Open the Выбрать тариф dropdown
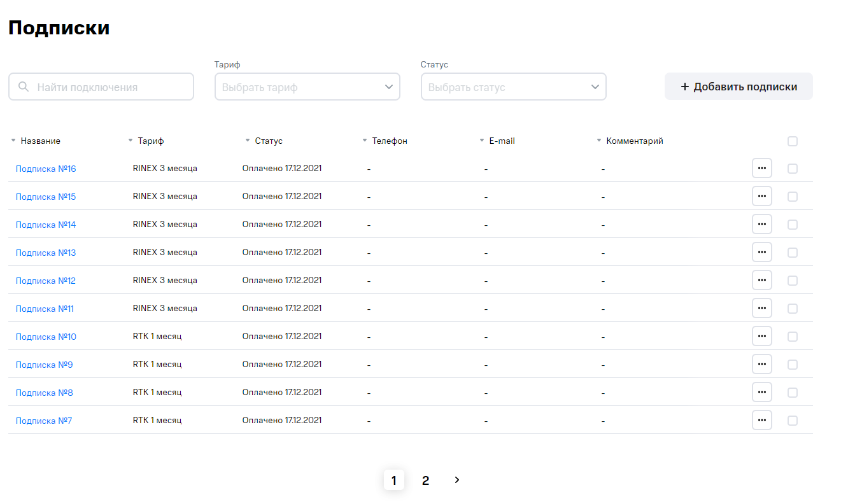Screen dimensions: 848x504 click(x=307, y=87)
